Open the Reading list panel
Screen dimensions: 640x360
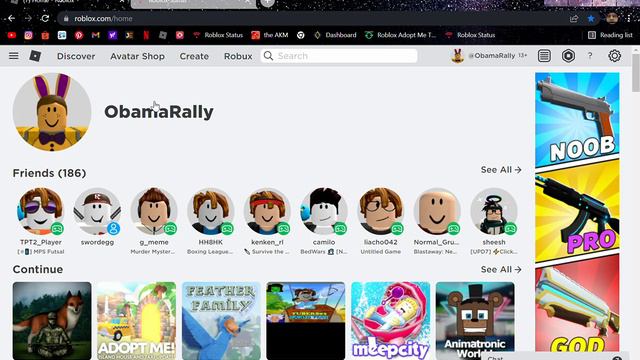pos(610,35)
